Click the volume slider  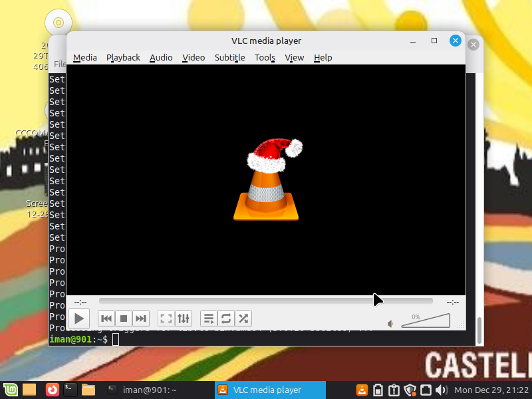426,321
